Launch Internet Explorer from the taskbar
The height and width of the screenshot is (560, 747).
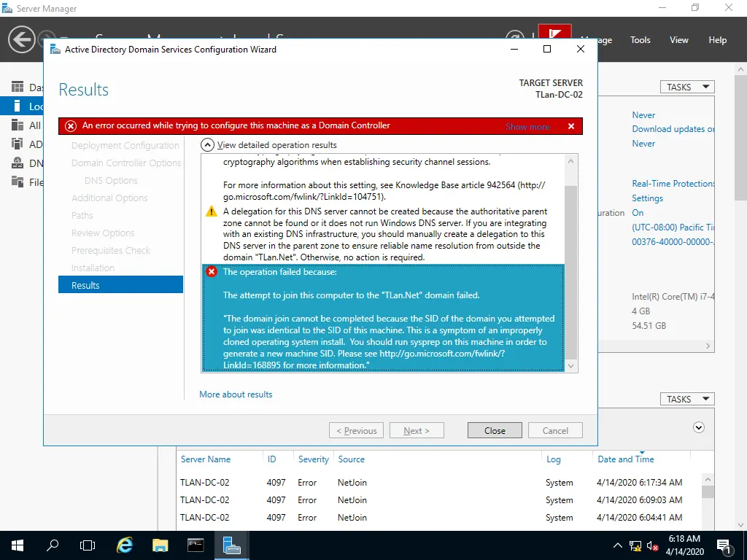click(124, 545)
